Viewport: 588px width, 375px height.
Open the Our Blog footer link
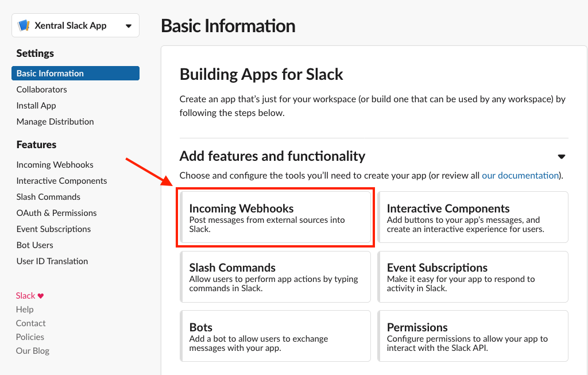click(33, 351)
